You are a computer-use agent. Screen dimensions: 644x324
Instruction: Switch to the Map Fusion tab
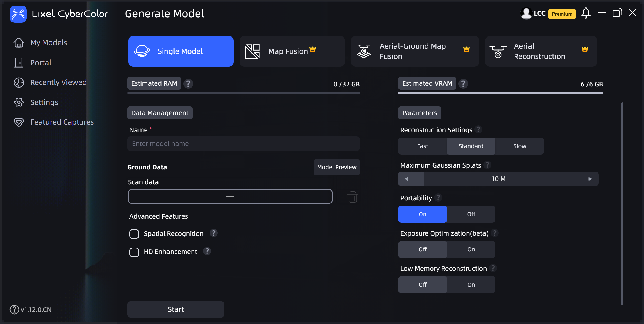292,51
